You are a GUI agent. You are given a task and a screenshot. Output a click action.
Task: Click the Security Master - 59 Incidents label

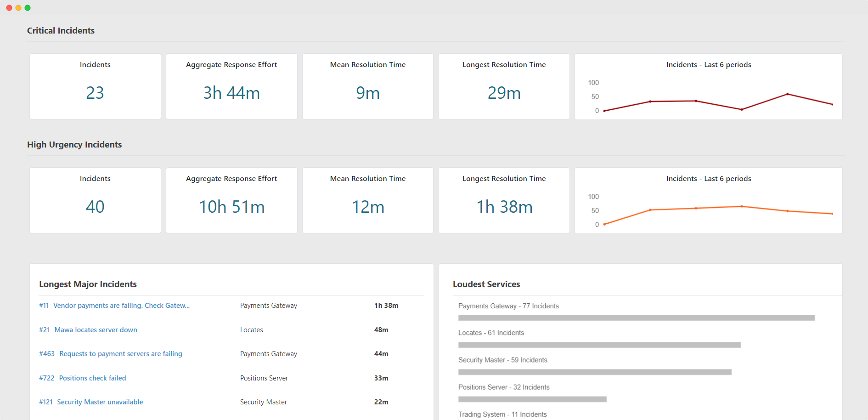(503, 360)
